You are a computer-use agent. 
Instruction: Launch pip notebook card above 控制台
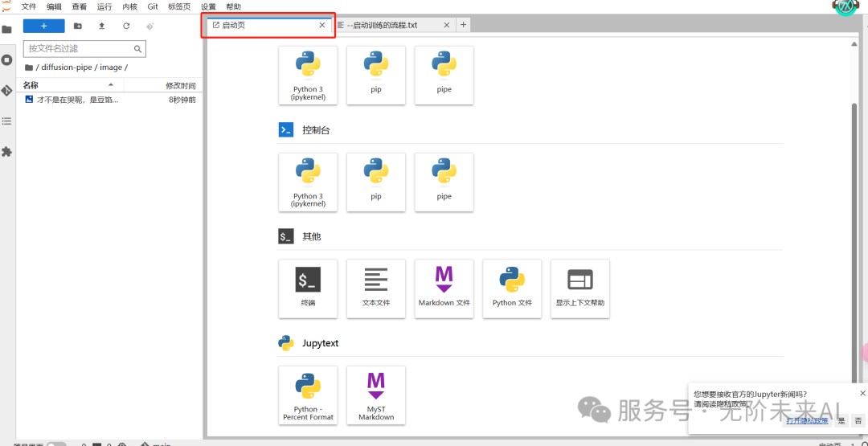coord(376,76)
